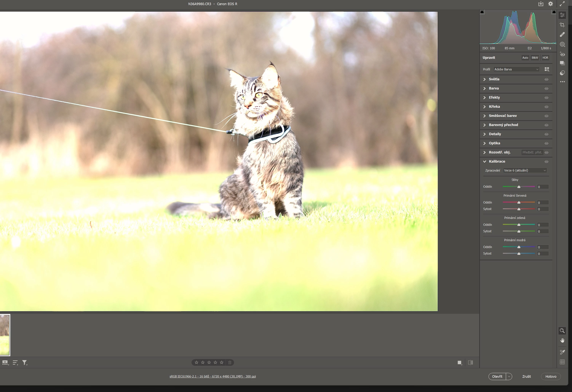The width and height of the screenshot is (572, 392).
Task: Select the Hand pan tool
Action: pos(562,341)
